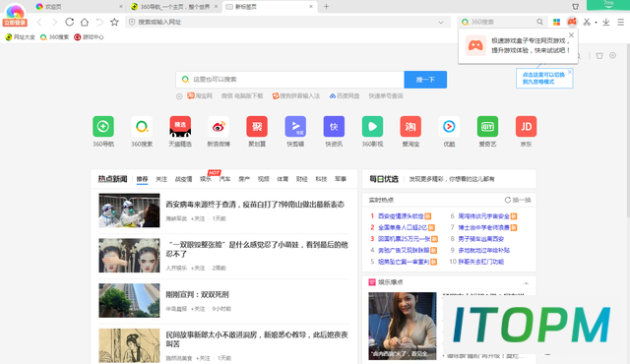
Task: Select the 军事 news tab
Action: (341, 179)
